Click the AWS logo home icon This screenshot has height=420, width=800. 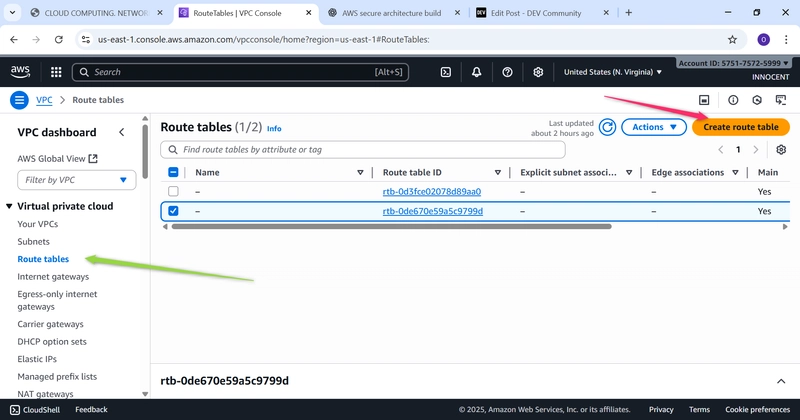coord(20,72)
